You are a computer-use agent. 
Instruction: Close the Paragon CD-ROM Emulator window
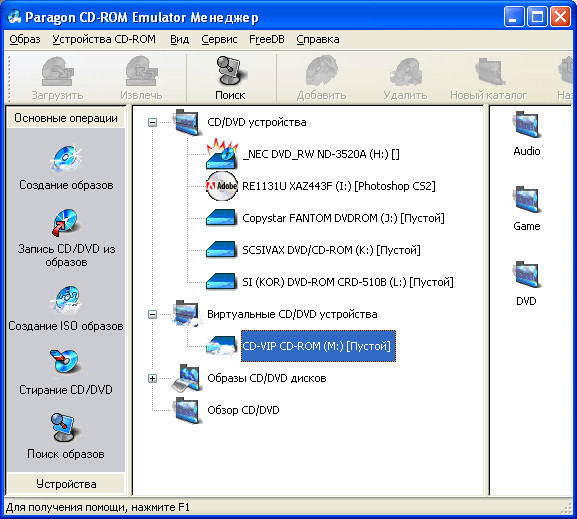point(560,17)
